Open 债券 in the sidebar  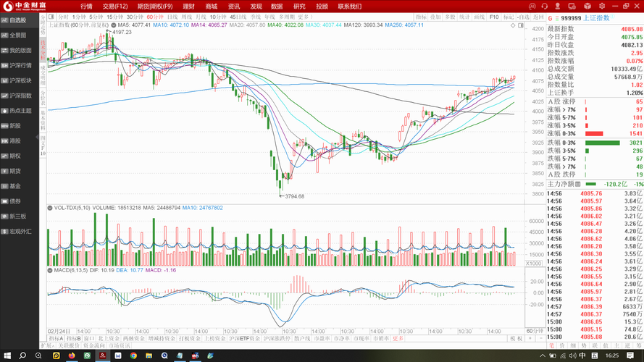pyautogui.click(x=20, y=201)
